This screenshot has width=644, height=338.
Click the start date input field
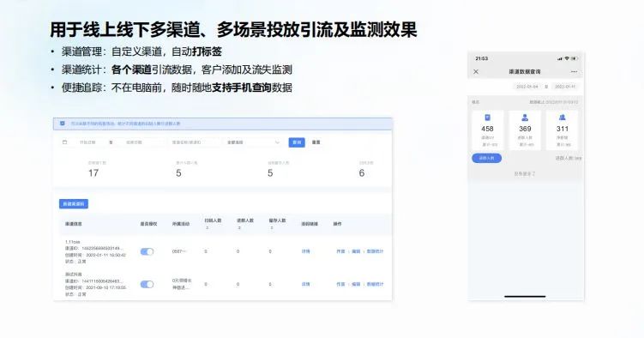[x=88, y=142]
